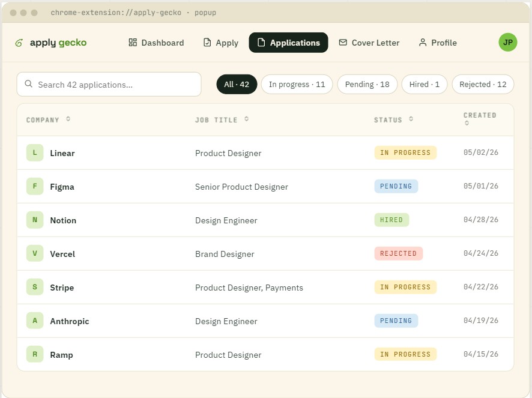The width and height of the screenshot is (532, 398).
Task: Click the 04/28/26 created date
Action: click(481, 220)
